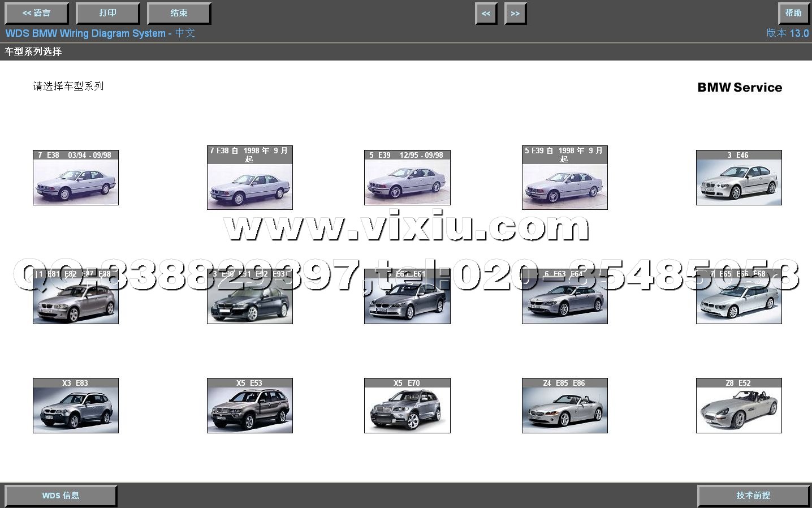Open WDS 信息 at bottom left
This screenshot has width=812, height=508.
61,496
